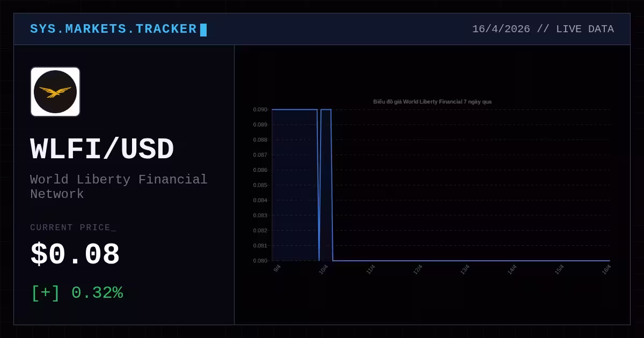The height and width of the screenshot is (338, 644).
Task: Click the WLFI golden eagle logo
Action: pos(55,92)
